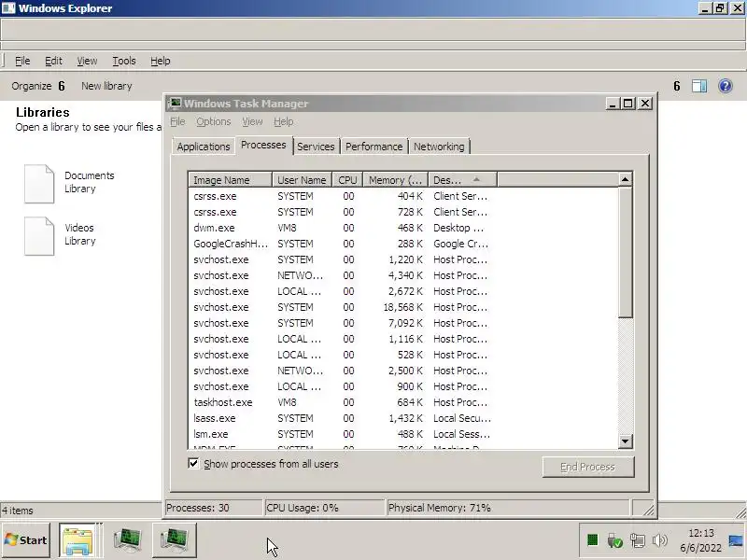Viewport: 747px width, 560px height.
Task: Select the taskhost.exe process row
Action: [x=342, y=402]
